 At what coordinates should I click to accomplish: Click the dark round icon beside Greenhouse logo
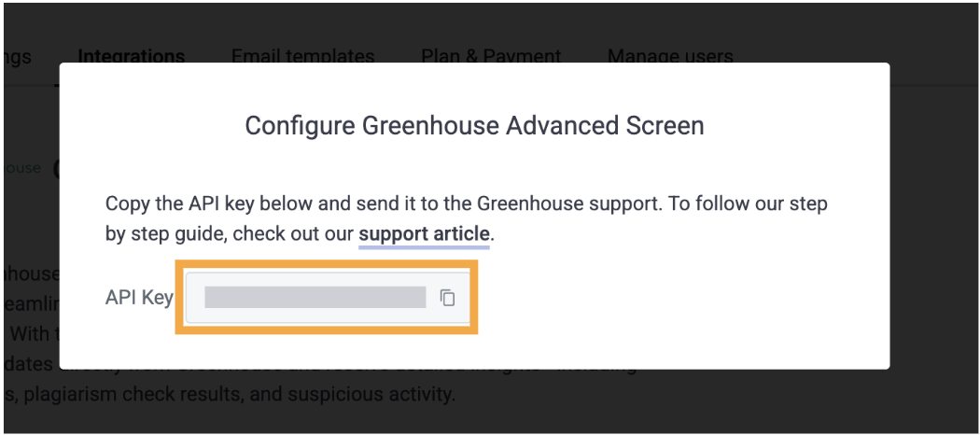[x=56, y=169]
